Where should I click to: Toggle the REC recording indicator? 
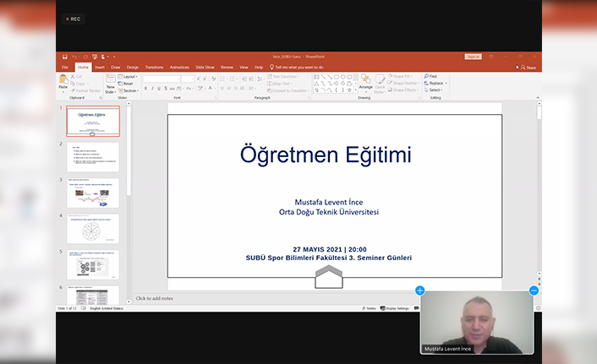[x=73, y=18]
